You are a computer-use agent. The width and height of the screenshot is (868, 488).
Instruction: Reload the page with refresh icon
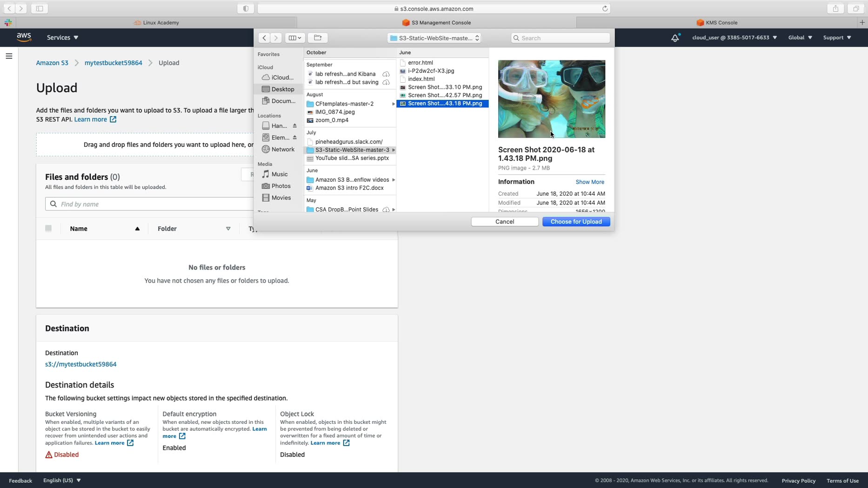pyautogui.click(x=605, y=8)
